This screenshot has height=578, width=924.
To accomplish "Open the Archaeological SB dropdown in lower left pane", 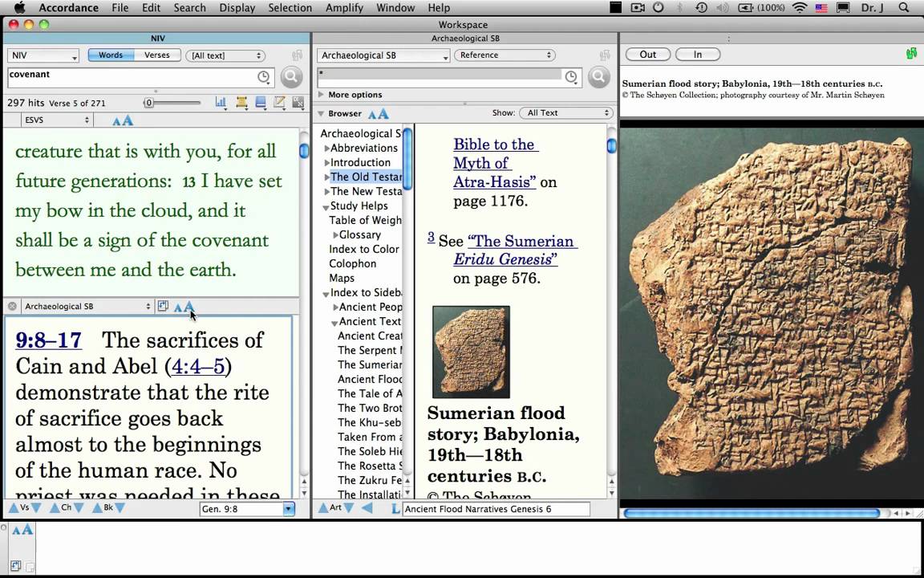I will point(87,306).
